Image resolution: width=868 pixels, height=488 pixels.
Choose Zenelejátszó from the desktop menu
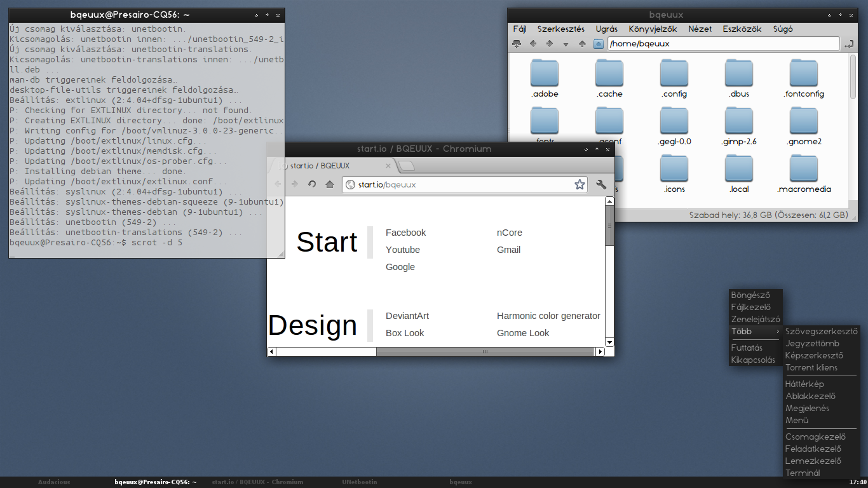pyautogui.click(x=756, y=319)
